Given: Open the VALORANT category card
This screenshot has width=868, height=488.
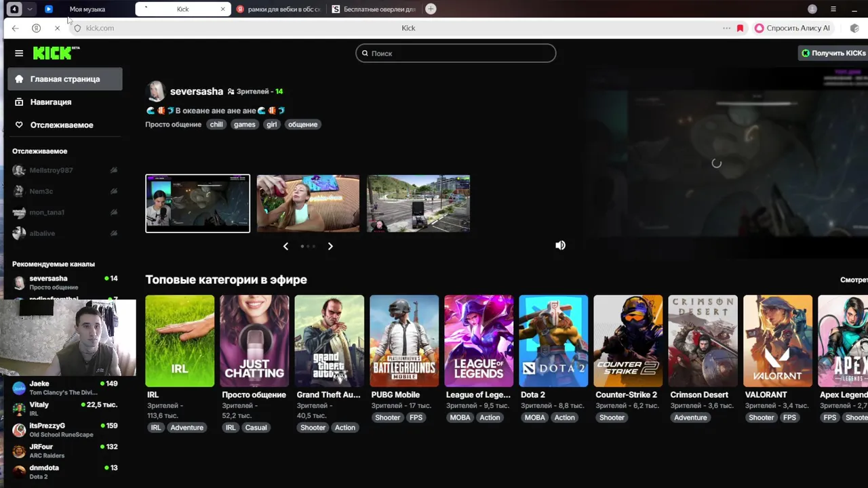Looking at the screenshot, I should click(x=778, y=341).
